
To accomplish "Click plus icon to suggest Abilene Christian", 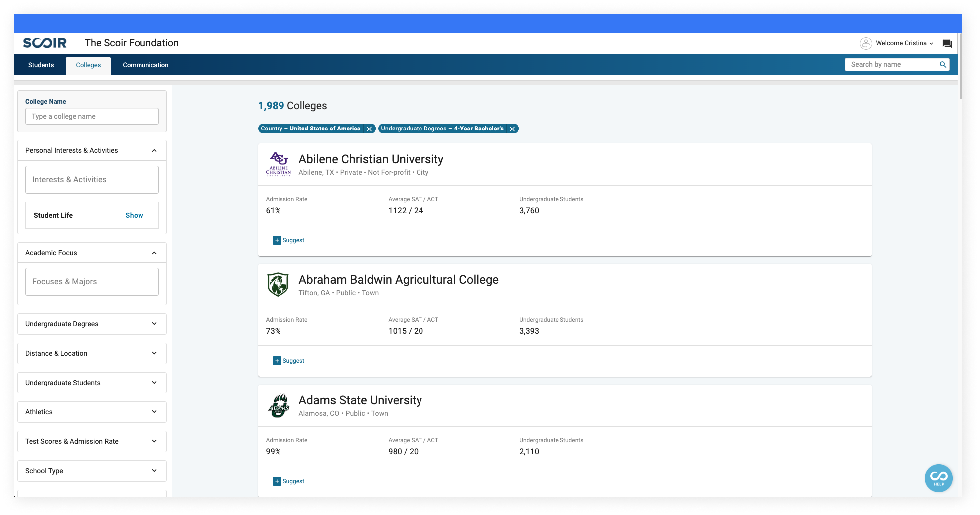I will pos(277,240).
